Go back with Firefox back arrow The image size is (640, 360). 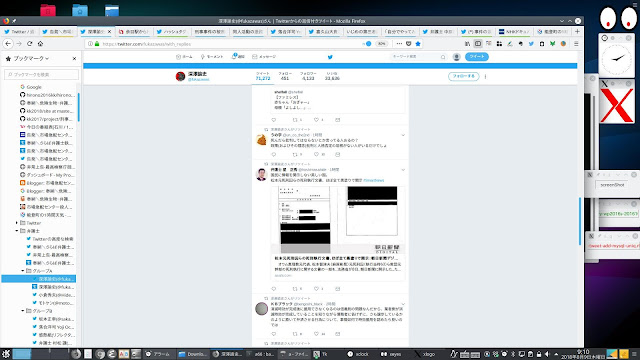(x=8, y=44)
